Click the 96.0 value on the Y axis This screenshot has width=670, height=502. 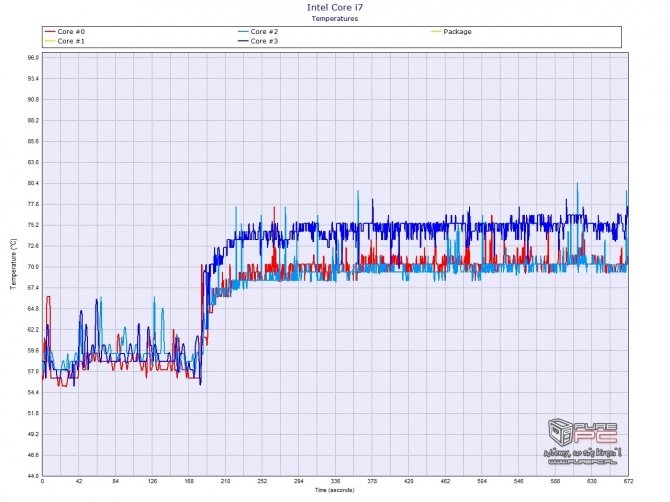point(33,58)
